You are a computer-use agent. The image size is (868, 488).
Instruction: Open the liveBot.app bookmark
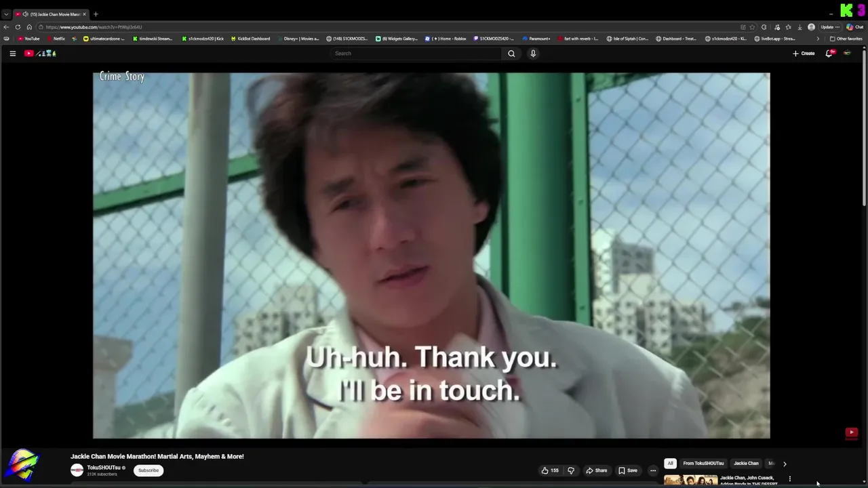click(774, 39)
